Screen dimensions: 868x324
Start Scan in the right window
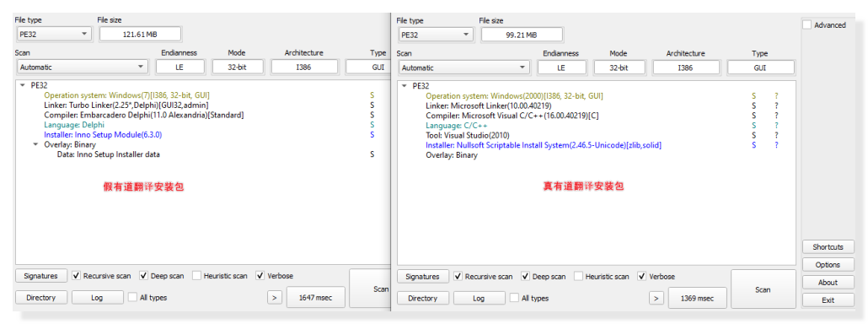(x=764, y=289)
